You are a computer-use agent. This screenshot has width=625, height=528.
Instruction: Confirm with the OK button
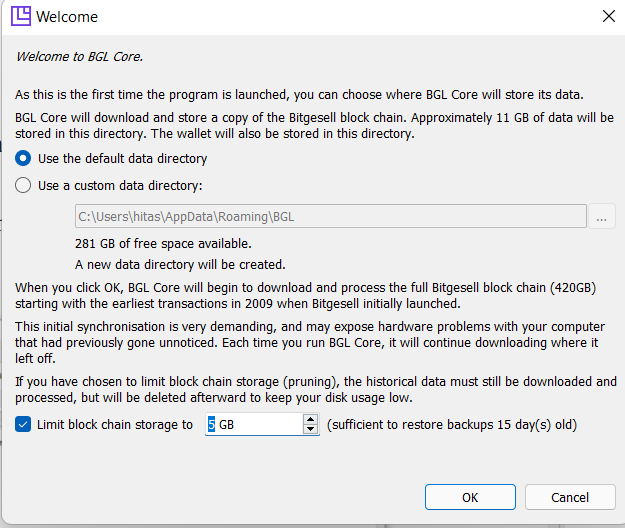click(x=470, y=497)
